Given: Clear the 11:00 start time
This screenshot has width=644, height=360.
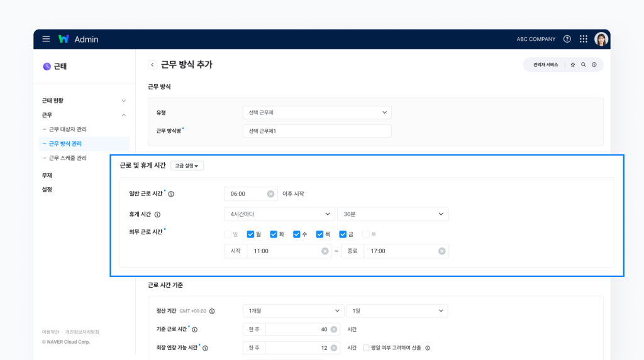Looking at the screenshot, I should [325, 251].
